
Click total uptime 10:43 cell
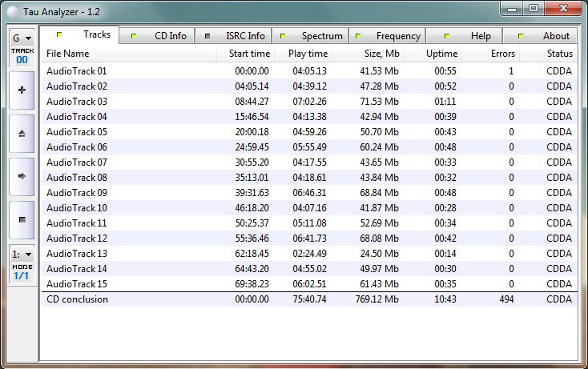(445, 299)
